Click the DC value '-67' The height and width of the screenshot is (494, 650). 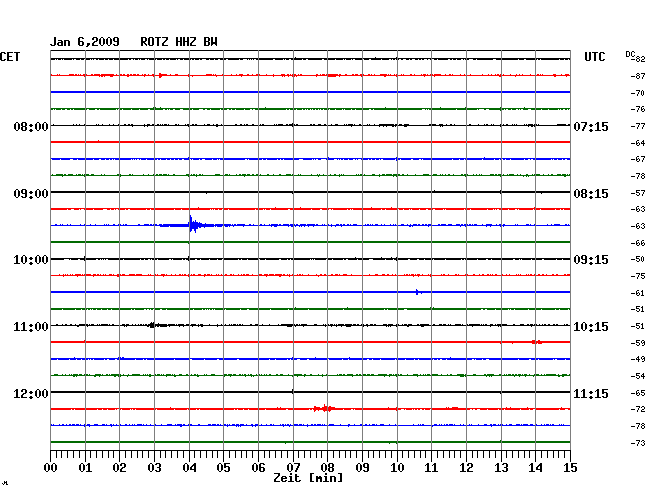pos(638,159)
